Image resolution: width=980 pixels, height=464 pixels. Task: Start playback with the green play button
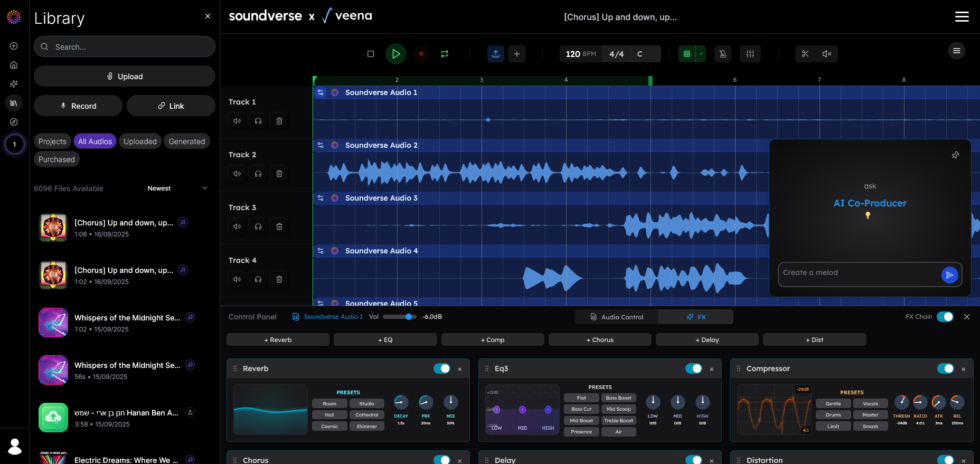coord(396,54)
